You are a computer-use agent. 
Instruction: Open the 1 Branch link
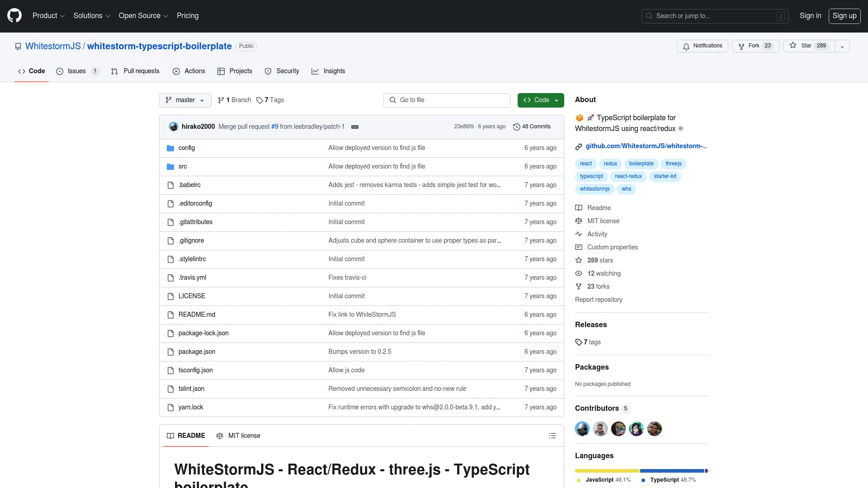234,100
